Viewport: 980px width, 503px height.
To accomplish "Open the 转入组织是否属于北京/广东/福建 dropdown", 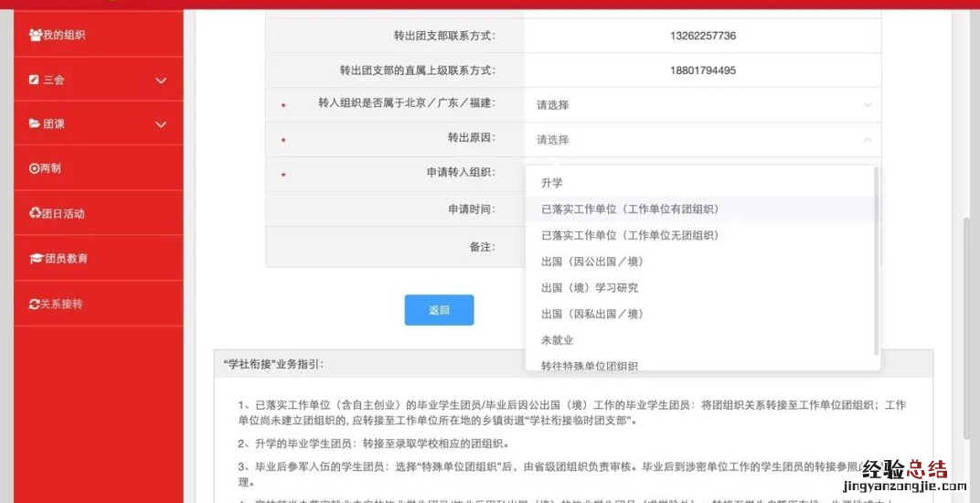I will pyautogui.click(x=702, y=105).
